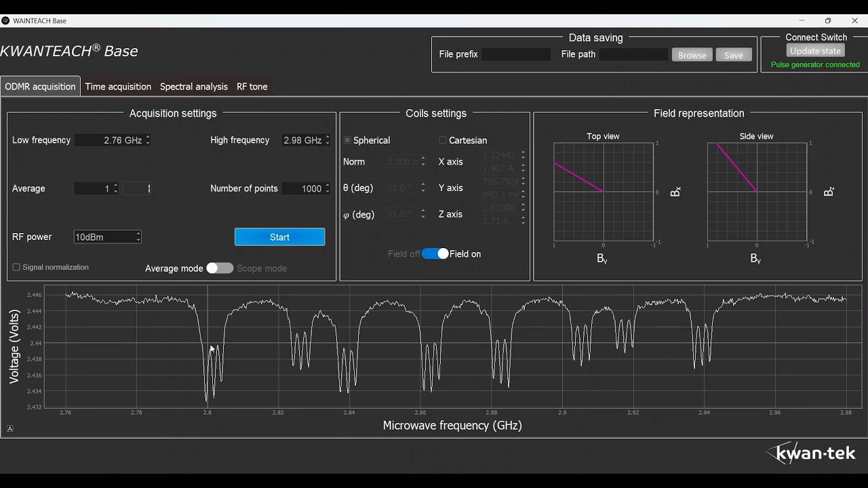Click the Z axis 1.71 A current field
Viewport: 868px width, 488px height.
[x=504, y=221]
